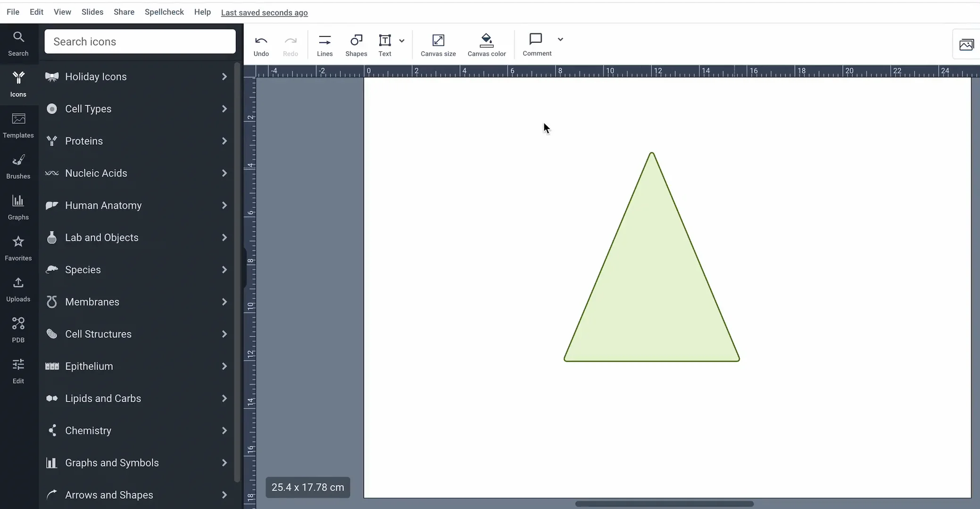Open the Text tool dropdown arrow
This screenshot has height=509, width=980.
pos(402,41)
